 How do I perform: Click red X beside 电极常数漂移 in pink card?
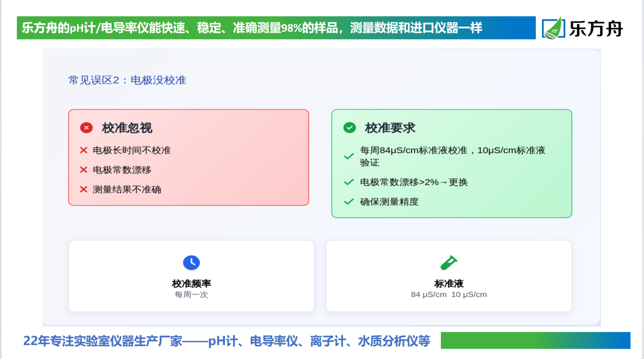coord(84,170)
